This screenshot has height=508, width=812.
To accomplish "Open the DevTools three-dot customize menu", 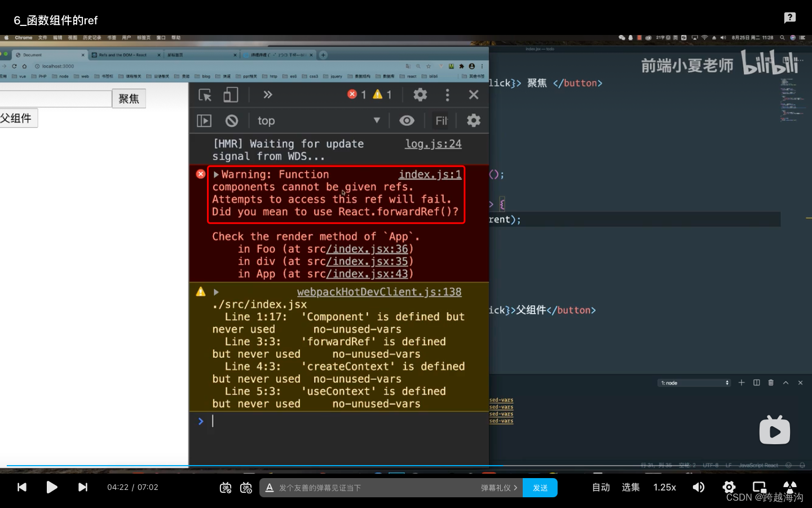I will pos(448,95).
